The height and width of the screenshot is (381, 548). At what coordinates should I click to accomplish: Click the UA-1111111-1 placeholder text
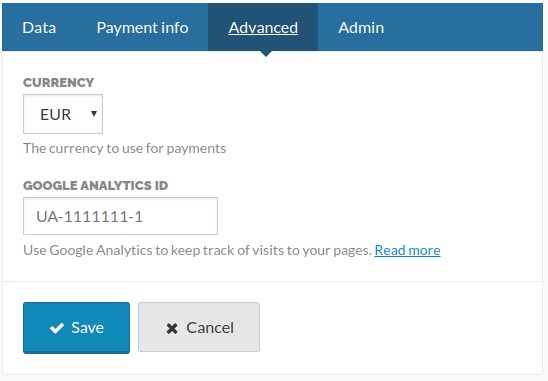click(x=89, y=217)
